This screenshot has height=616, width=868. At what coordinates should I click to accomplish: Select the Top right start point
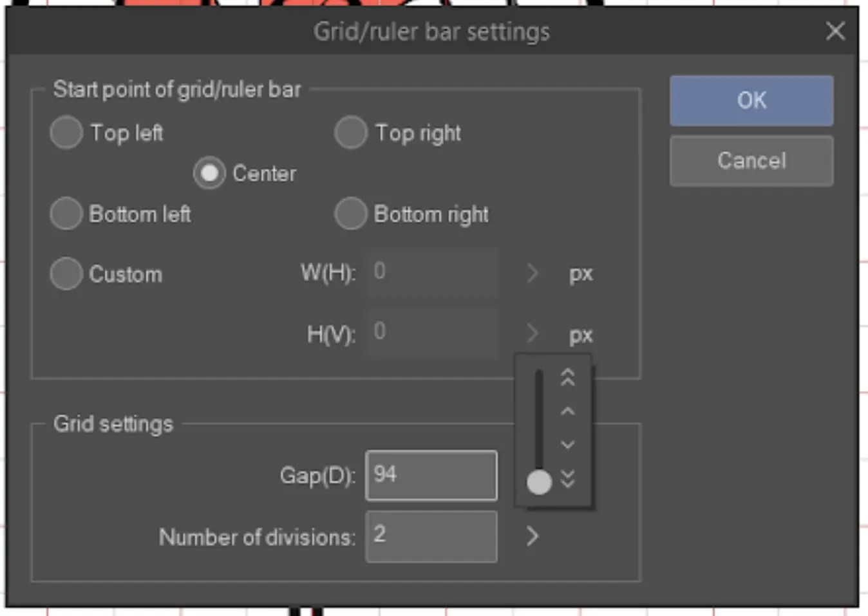[350, 133]
